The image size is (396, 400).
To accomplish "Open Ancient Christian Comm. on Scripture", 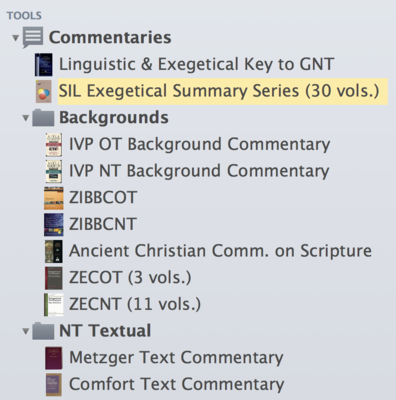I will [x=220, y=251].
